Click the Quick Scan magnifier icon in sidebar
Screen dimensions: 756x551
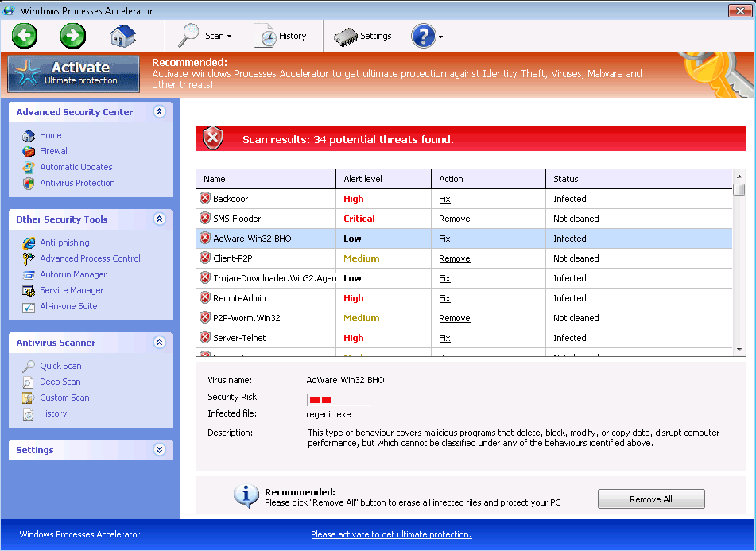coord(29,366)
